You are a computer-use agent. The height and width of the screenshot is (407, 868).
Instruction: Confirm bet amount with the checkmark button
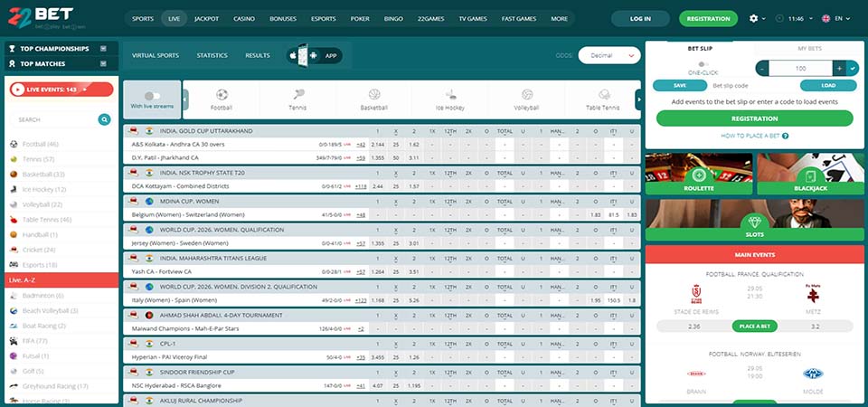[x=853, y=69]
